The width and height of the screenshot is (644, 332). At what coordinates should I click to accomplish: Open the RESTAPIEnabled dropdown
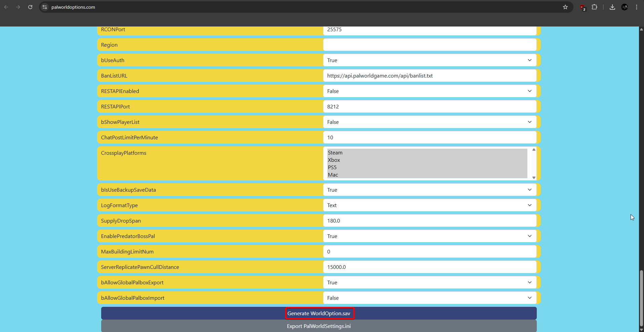tap(430, 91)
